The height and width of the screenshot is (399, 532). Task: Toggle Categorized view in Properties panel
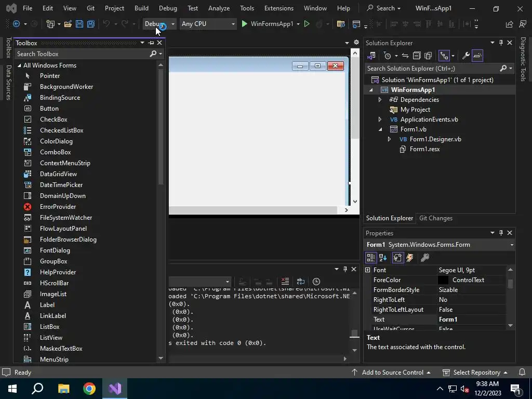[371, 258]
